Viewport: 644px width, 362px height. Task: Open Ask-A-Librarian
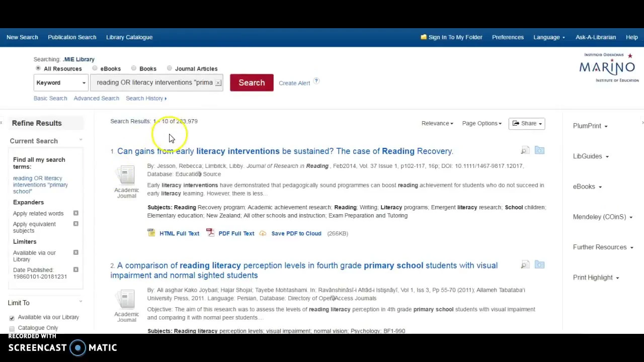596,37
